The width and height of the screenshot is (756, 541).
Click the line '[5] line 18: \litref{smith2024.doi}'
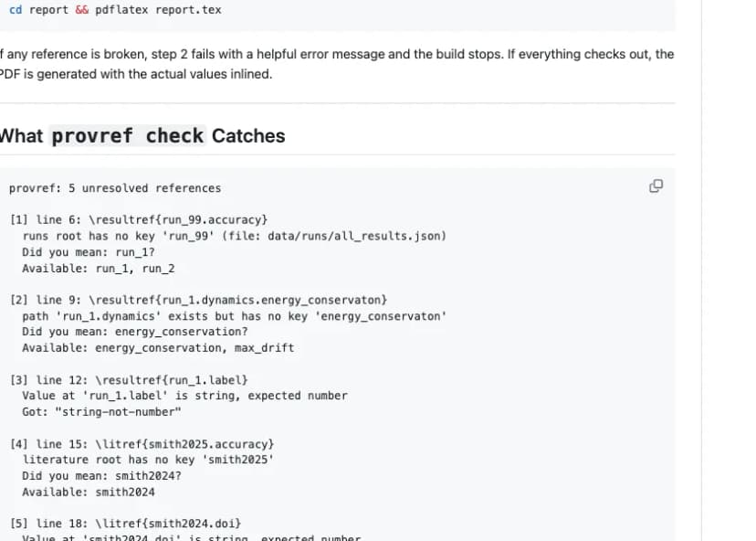125,524
